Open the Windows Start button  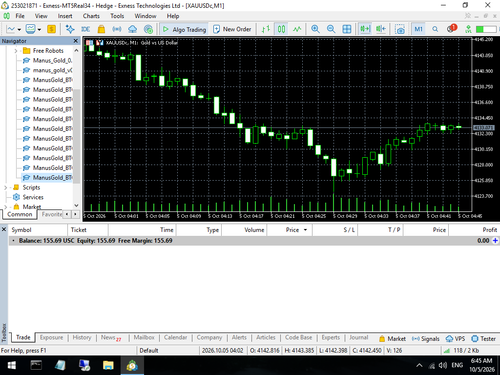(x=12, y=366)
